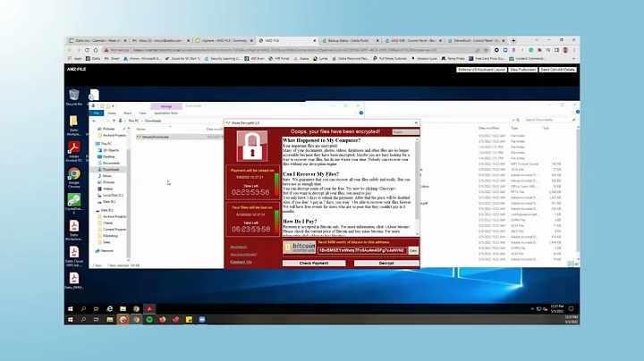
Task: Launch Google Chrome desktop shortcut
Action: coord(74,178)
